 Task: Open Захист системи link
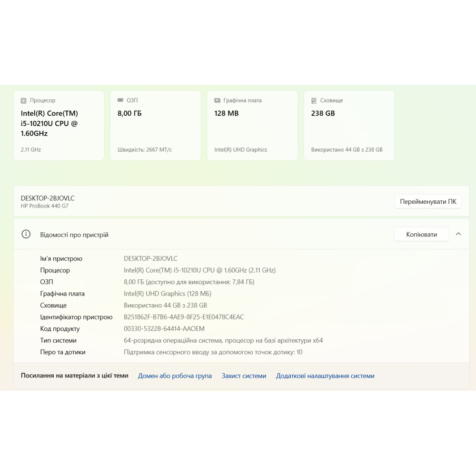coord(244,376)
